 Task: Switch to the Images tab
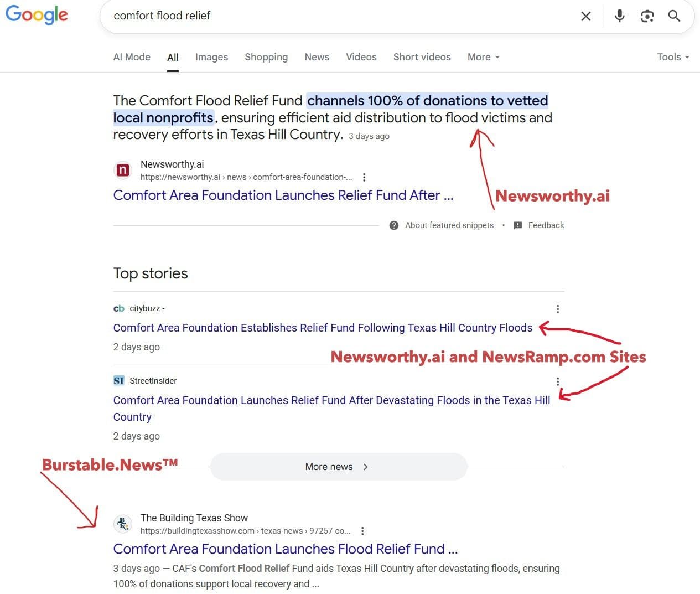[211, 57]
